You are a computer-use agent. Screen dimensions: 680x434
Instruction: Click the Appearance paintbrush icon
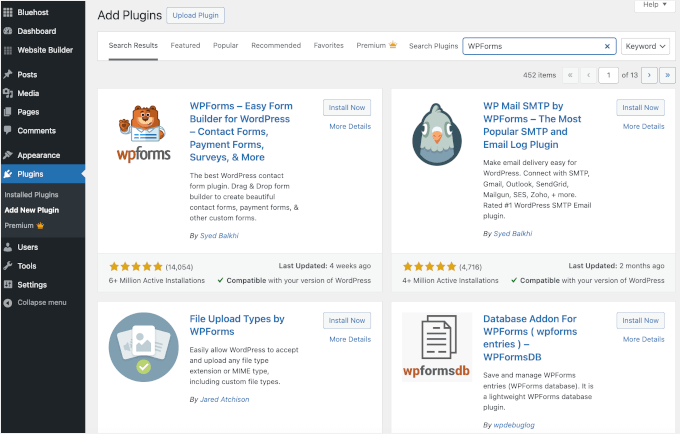pyautogui.click(x=8, y=155)
